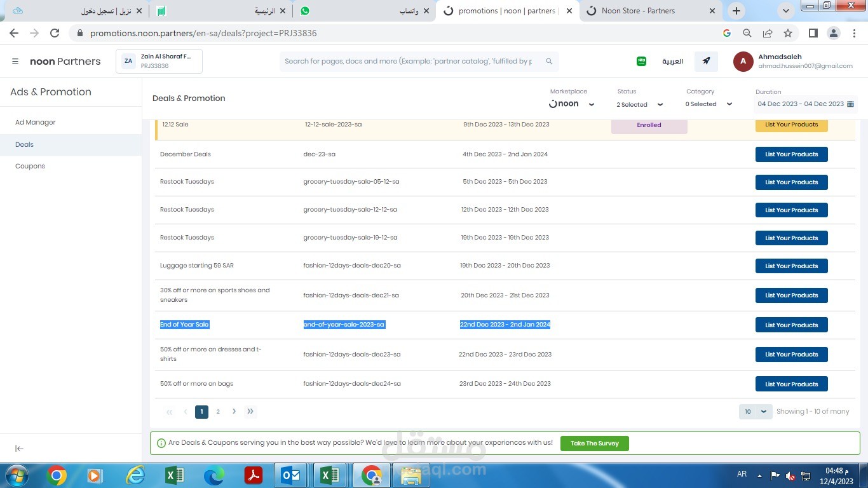Open the Duration date range picker
This screenshot has width=868, height=488.
(806, 104)
